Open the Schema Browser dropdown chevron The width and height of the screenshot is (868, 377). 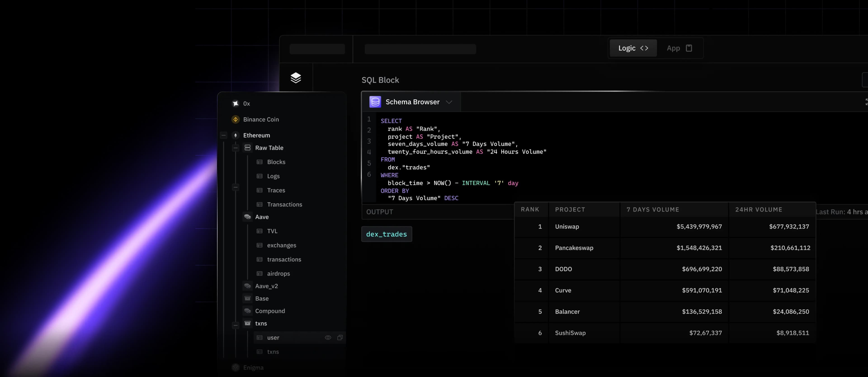(449, 102)
